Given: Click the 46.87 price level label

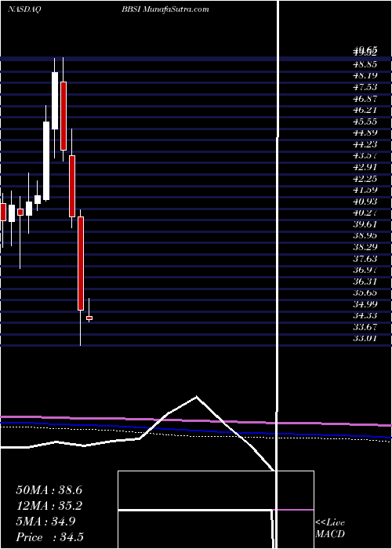Looking at the screenshot, I should pos(365,99).
